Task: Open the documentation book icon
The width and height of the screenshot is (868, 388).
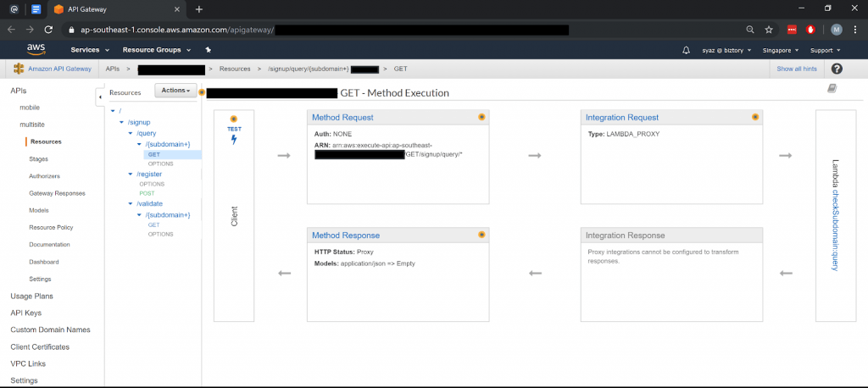Action: click(x=832, y=89)
